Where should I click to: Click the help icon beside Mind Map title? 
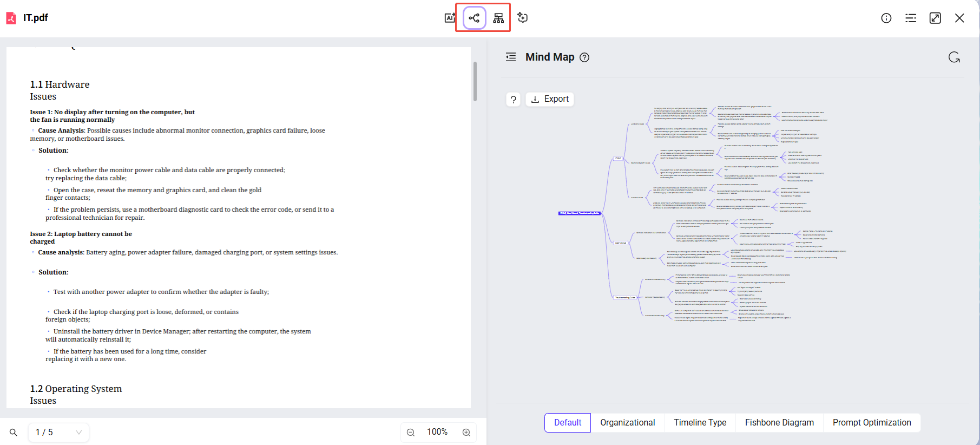pos(584,57)
